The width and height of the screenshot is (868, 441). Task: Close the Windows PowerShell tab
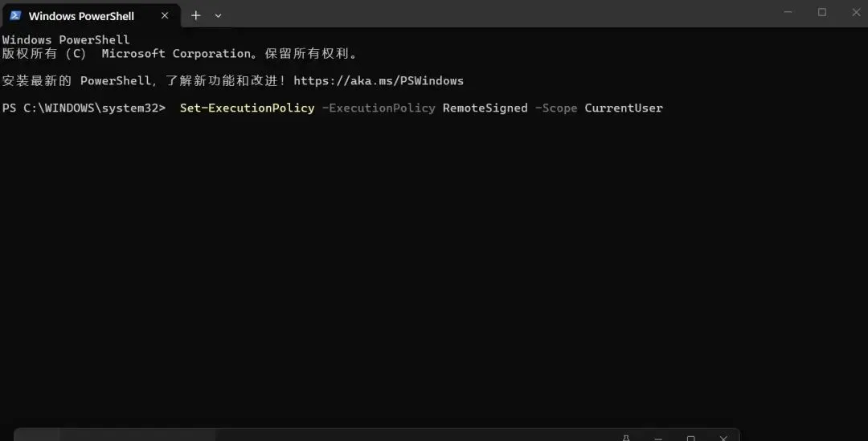[x=165, y=16]
